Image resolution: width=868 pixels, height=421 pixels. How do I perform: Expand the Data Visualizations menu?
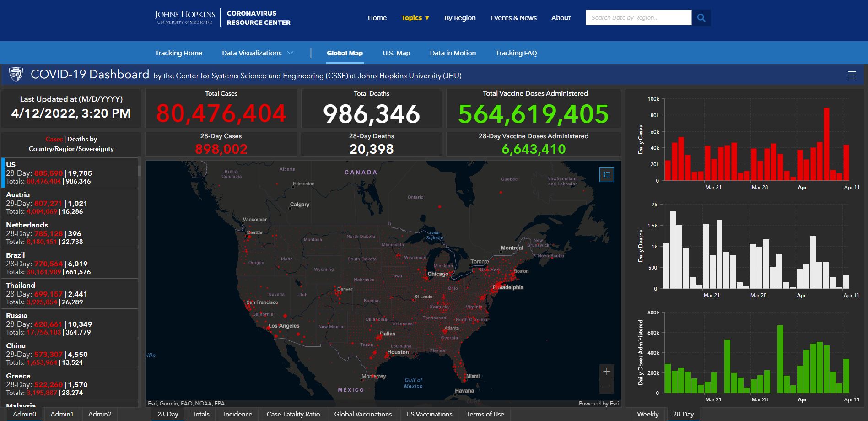[x=258, y=53]
